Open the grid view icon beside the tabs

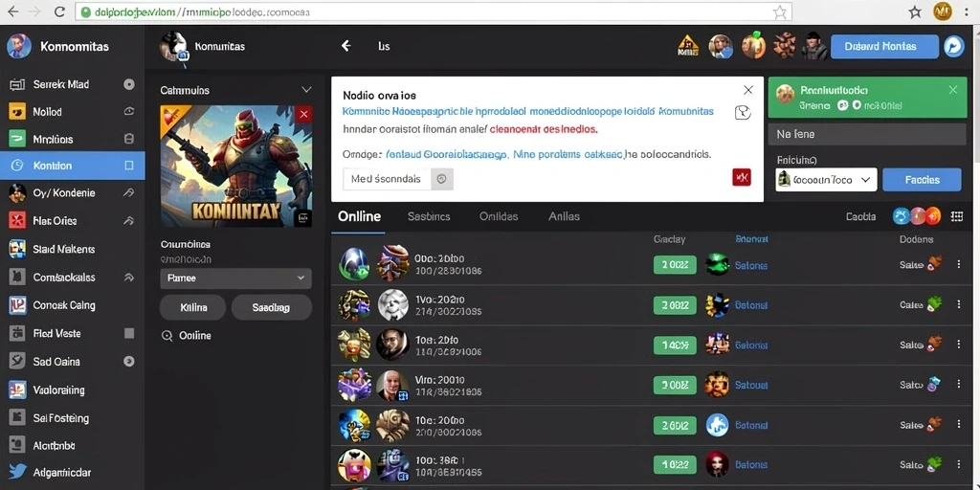coord(956,216)
